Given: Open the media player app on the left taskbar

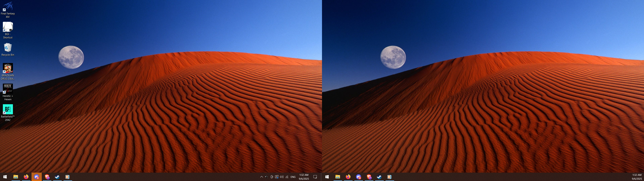Looking at the screenshot, I should pyautogui.click(x=67, y=177).
